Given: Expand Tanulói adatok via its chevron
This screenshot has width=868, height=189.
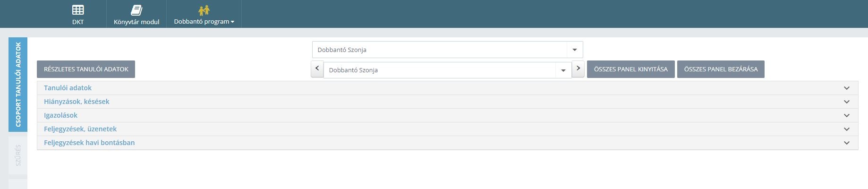Looking at the screenshot, I should point(847,88).
